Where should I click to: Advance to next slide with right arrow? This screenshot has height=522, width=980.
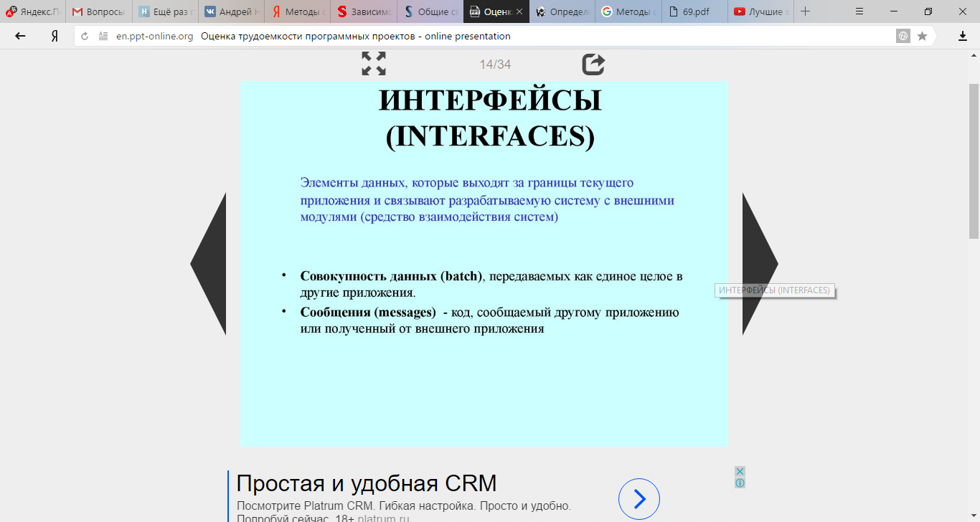point(760,264)
